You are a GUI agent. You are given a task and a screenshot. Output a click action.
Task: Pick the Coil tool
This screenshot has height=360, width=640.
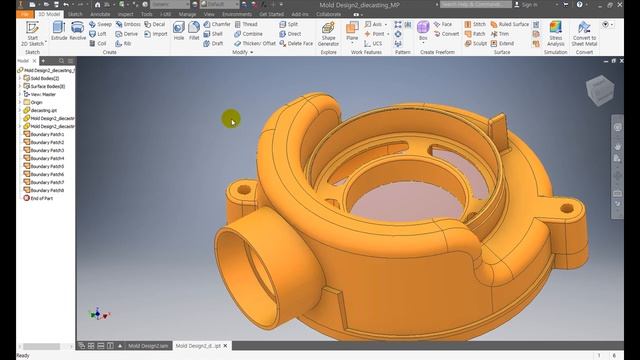98,43
